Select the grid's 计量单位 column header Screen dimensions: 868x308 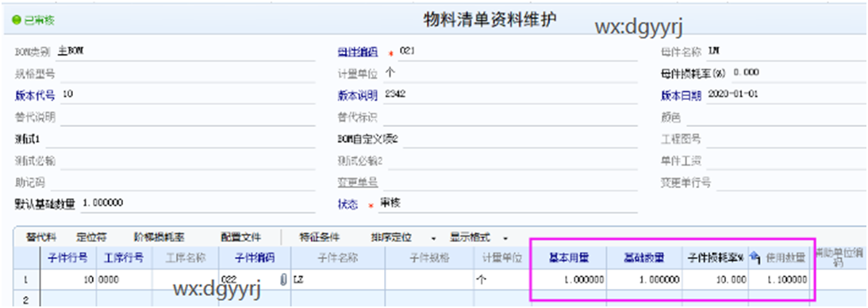coord(502,257)
